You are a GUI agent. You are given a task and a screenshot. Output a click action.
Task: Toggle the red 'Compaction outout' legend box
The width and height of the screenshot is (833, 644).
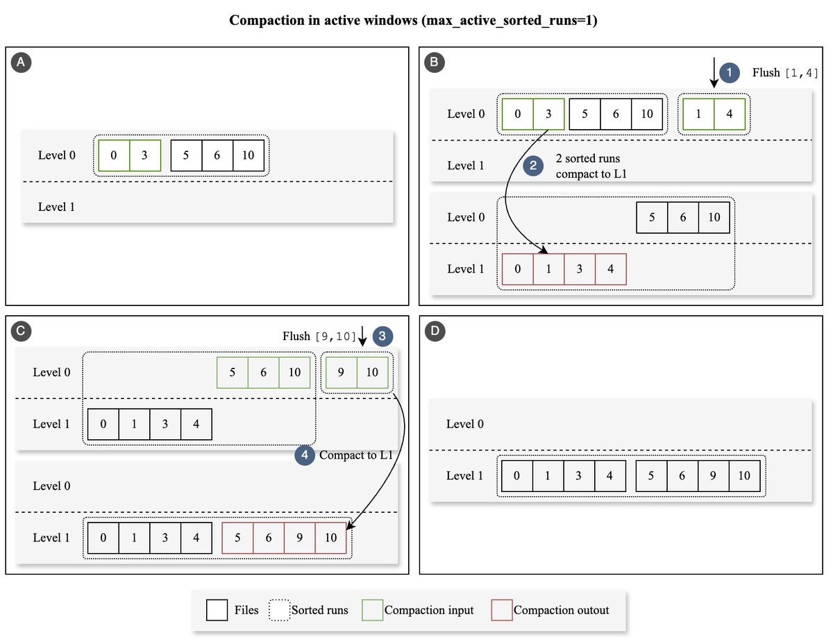tap(501, 610)
